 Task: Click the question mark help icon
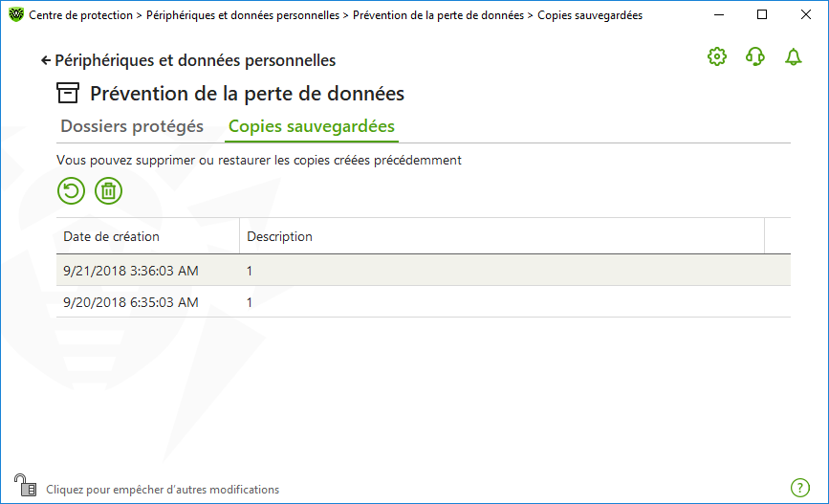click(800, 487)
